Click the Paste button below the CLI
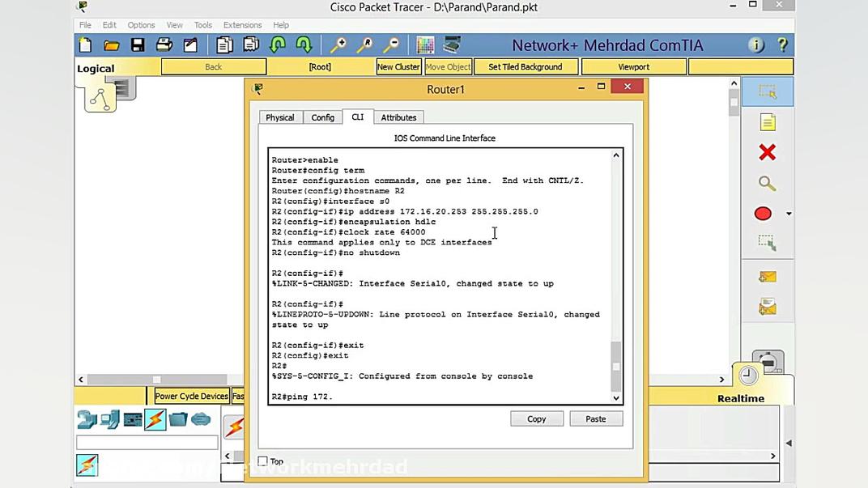 [596, 419]
